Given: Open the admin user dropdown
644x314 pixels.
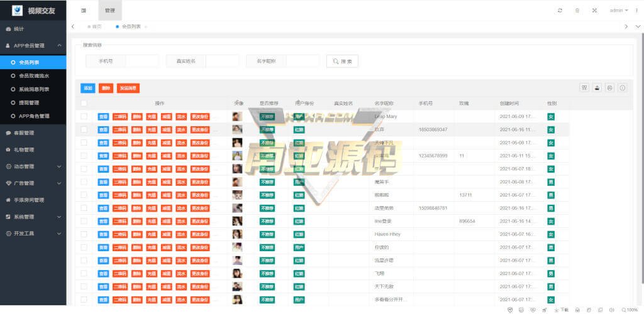Looking at the screenshot, I should [619, 10].
